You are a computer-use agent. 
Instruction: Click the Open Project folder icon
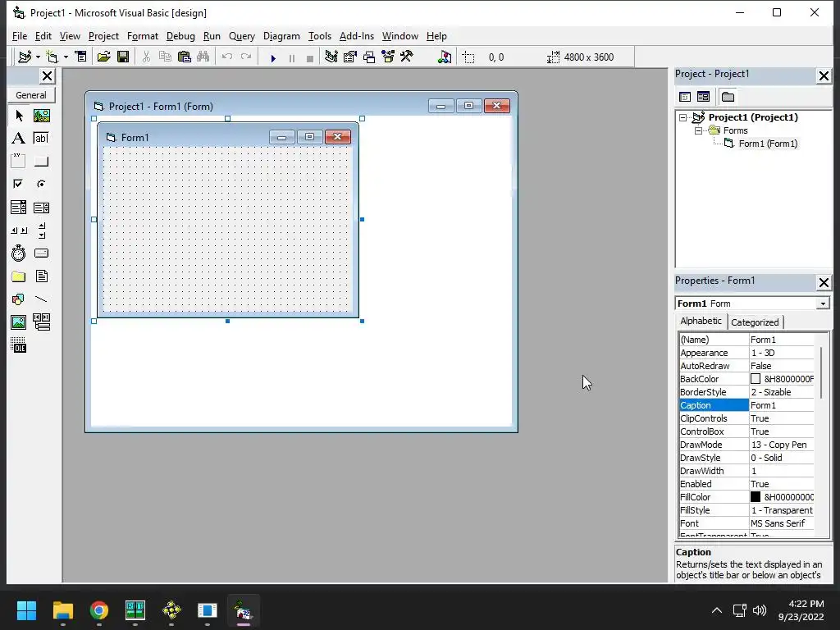tap(103, 57)
